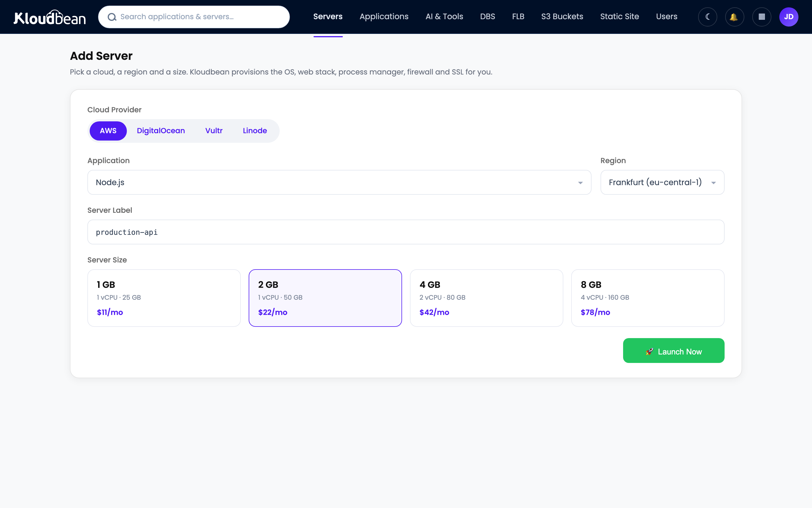Open the Region dropdown showing Frankfurt
Screen dimensions: 812x508
tap(662, 182)
